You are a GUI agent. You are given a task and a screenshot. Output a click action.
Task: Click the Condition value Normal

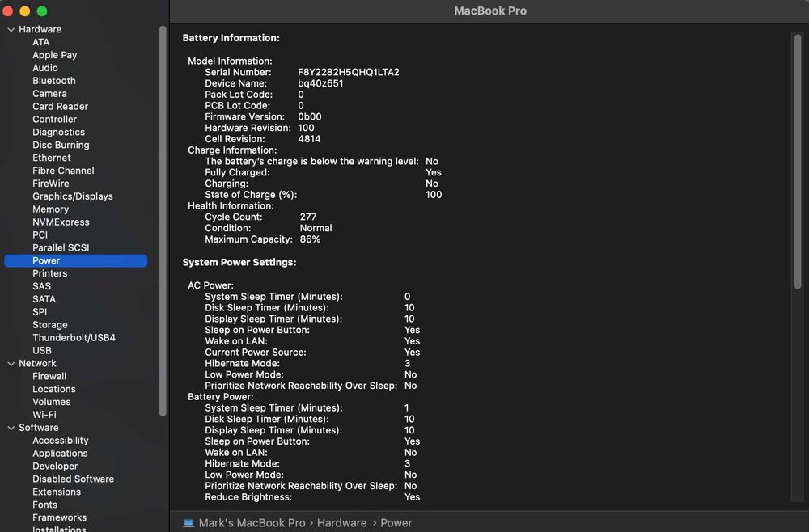tap(316, 228)
